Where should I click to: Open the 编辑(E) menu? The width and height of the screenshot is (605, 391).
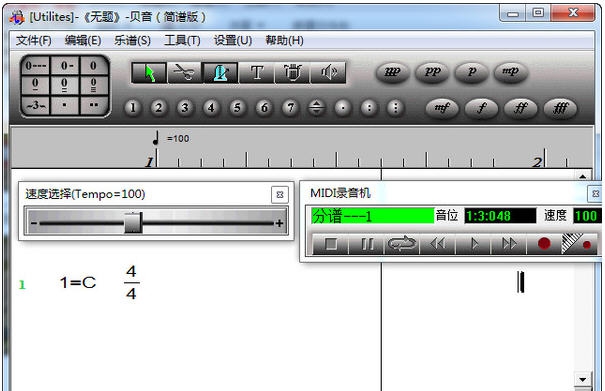tap(83, 40)
